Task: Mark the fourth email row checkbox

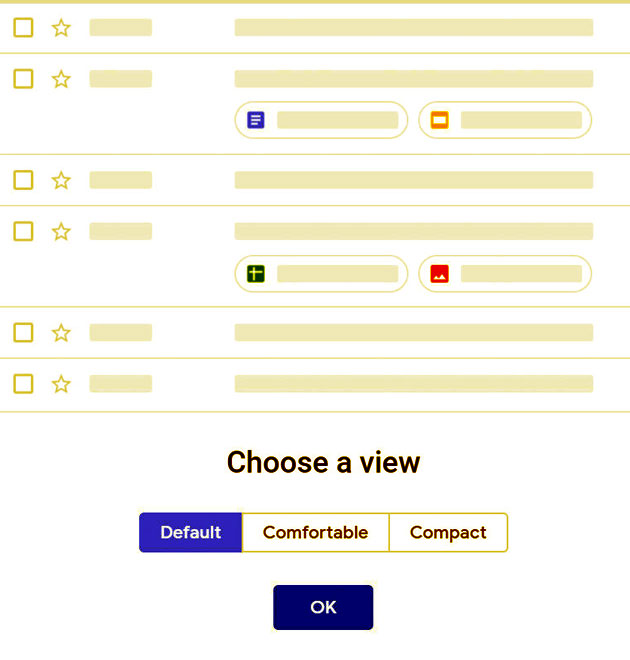Action: (23, 232)
